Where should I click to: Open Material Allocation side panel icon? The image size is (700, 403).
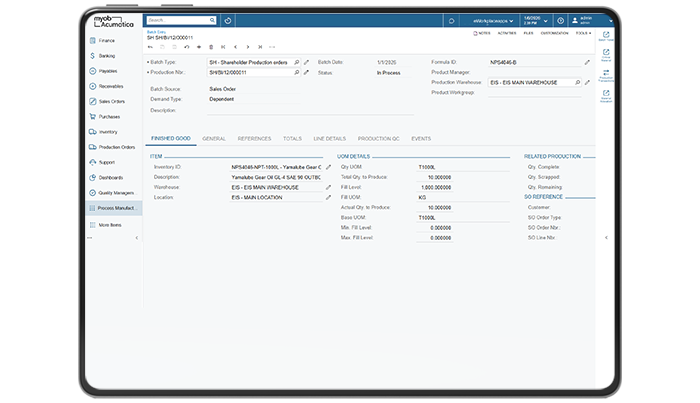pyautogui.click(x=606, y=96)
